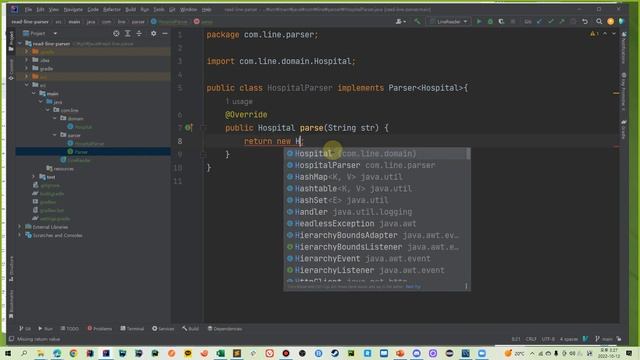The image size is (640, 360).
Task: Hide the Project tool window
Action: 165,33
